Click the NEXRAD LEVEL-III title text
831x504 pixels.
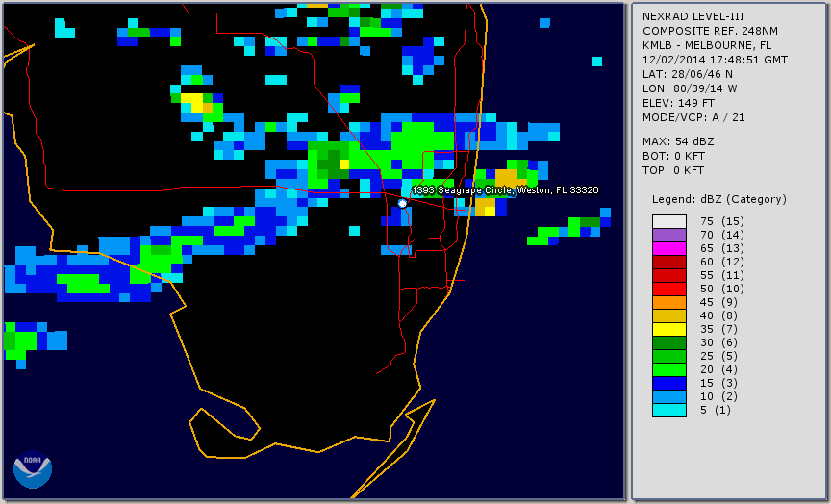693,17
